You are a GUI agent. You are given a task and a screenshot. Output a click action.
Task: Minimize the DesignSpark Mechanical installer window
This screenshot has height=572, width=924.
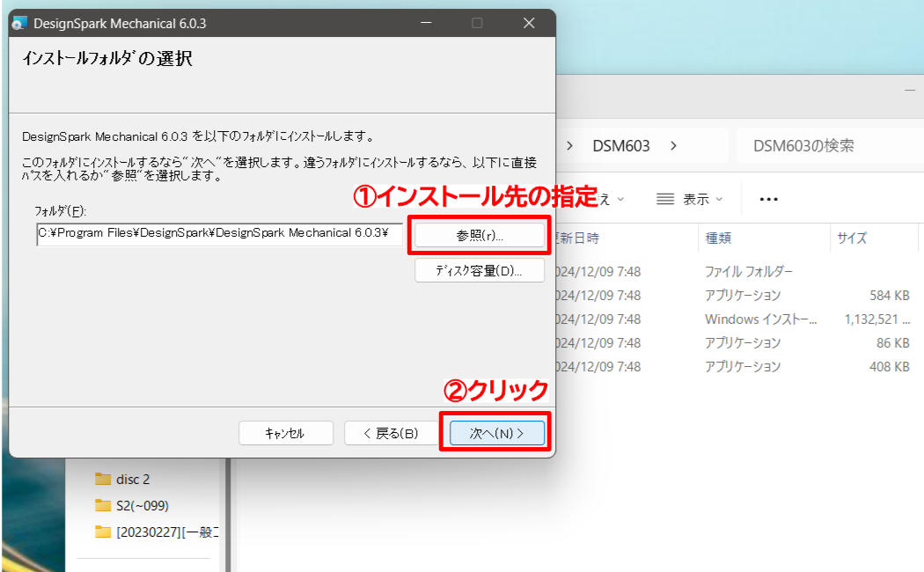426,23
